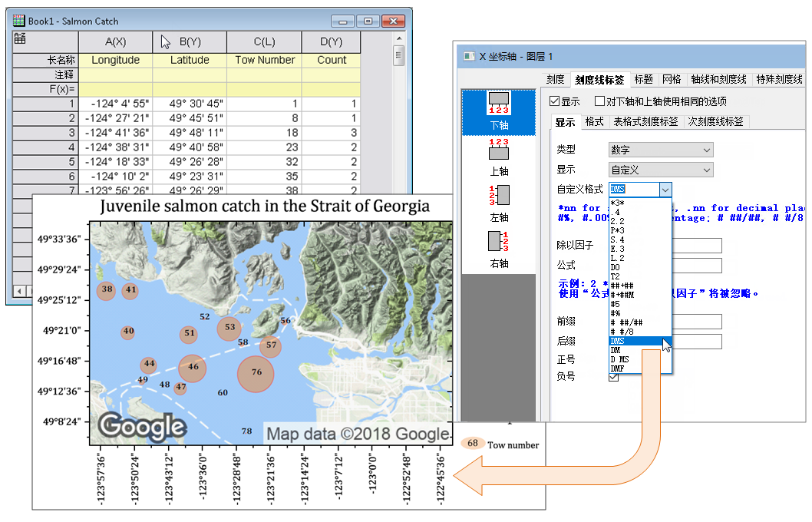Open the 格式 sub-tab
Viewport: 812px width, 522px height.
(x=595, y=122)
